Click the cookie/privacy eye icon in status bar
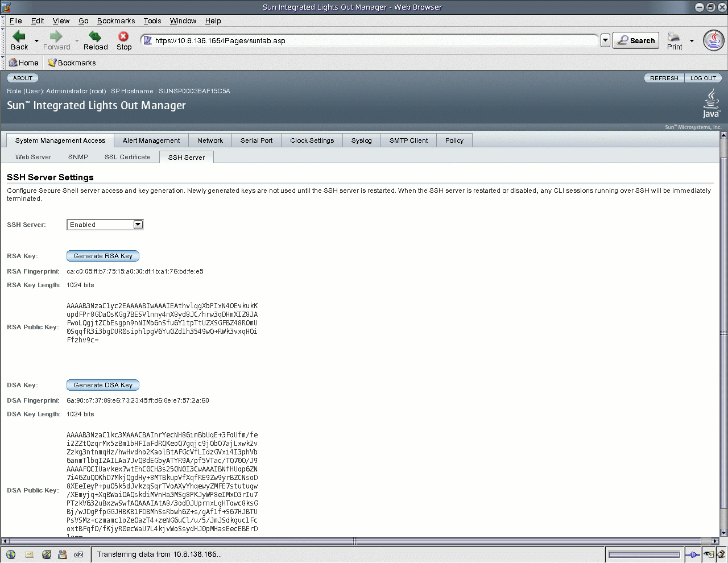 (709, 554)
